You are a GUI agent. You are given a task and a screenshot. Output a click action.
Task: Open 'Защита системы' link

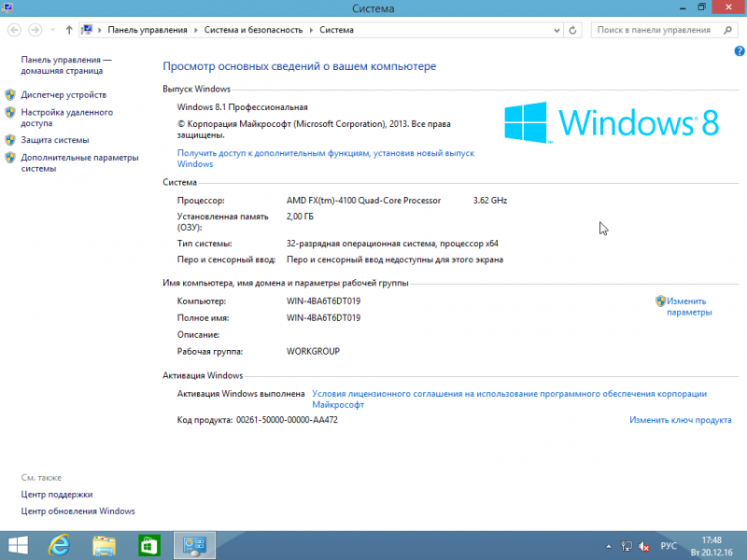pyautogui.click(x=55, y=140)
